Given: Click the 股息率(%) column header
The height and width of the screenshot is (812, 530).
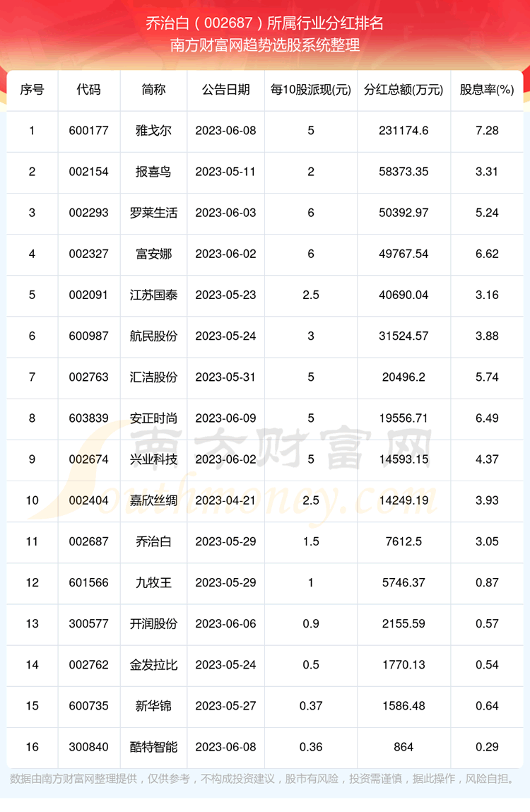Looking at the screenshot, I should pyautogui.click(x=487, y=90).
